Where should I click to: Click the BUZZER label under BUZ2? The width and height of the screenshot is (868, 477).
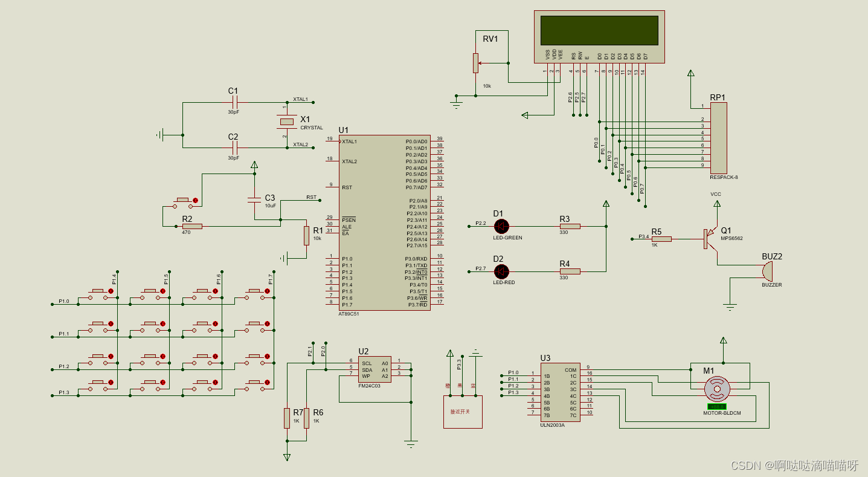(771, 285)
